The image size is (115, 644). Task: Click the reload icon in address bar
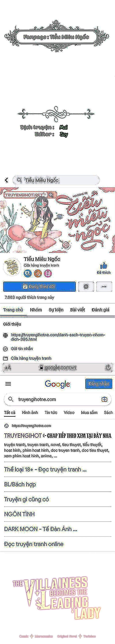[108, 367]
